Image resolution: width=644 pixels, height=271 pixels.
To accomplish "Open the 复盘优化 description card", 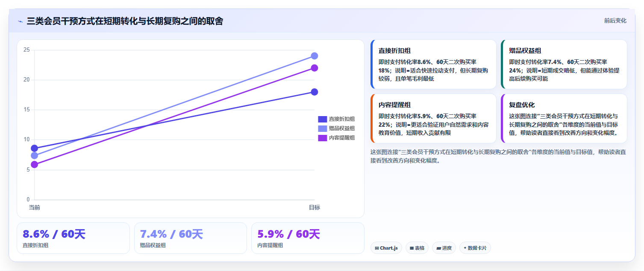I will click(564, 118).
